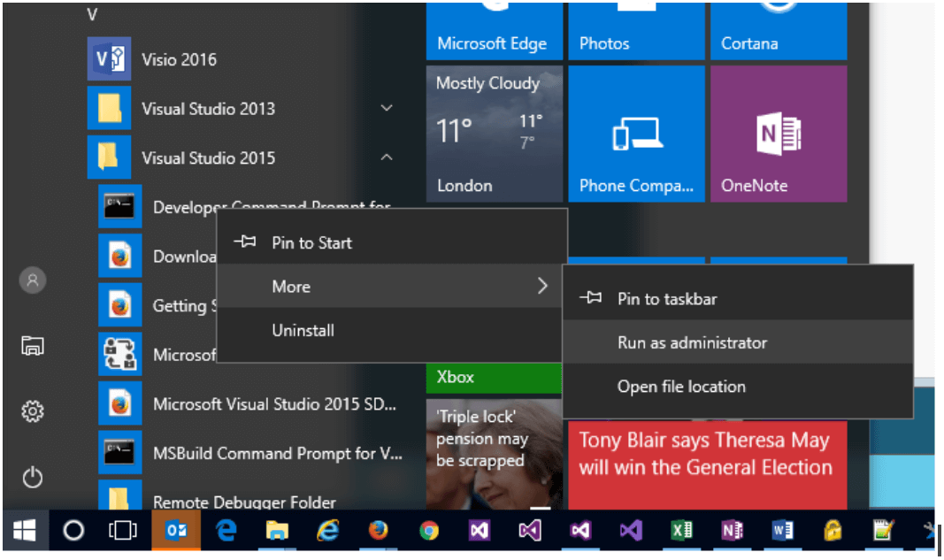Collapse the Visual Studio 2015 folder
The width and height of the screenshot is (944, 560).
pyautogui.click(x=386, y=158)
